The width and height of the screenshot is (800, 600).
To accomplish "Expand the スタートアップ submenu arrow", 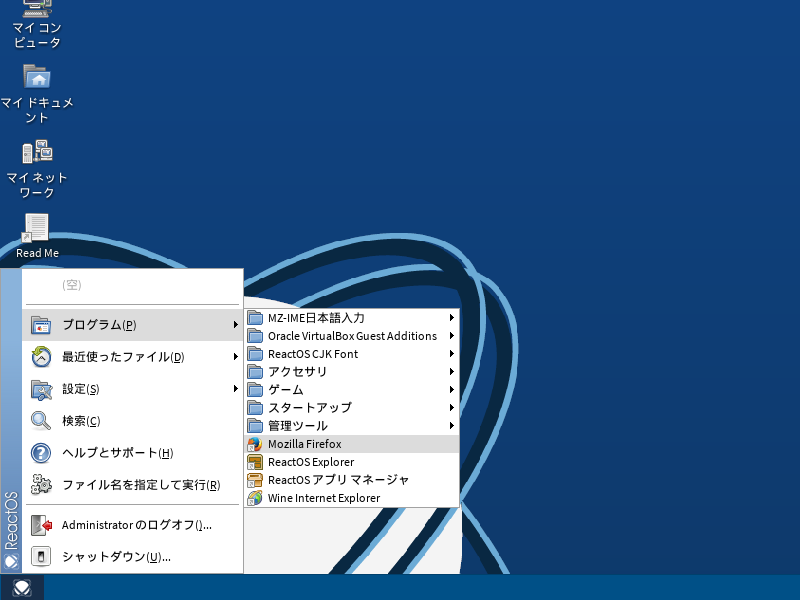I will pos(452,408).
